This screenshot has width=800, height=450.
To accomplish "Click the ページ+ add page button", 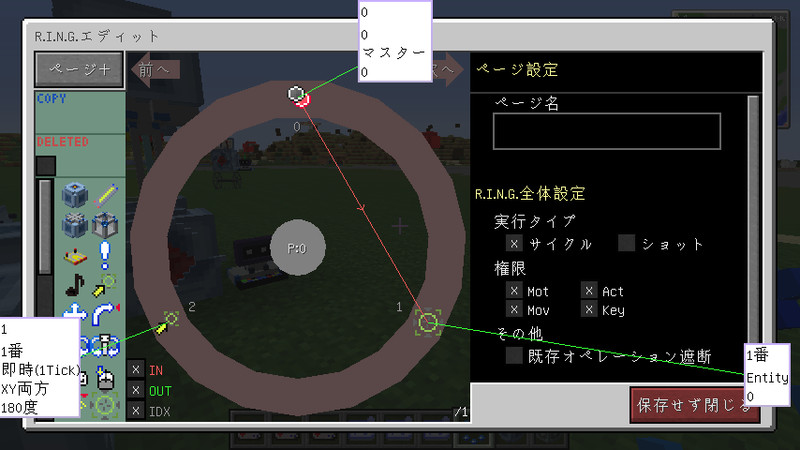I will (80, 69).
